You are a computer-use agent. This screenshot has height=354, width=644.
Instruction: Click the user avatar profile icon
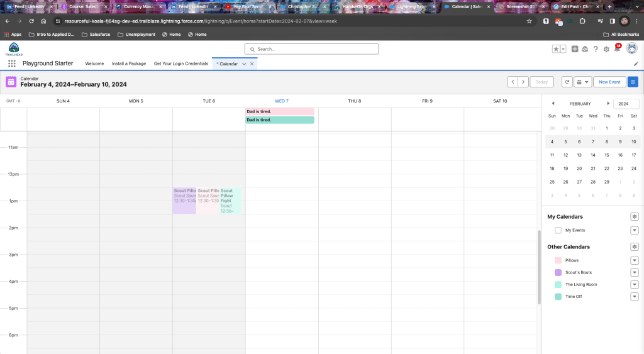click(631, 49)
